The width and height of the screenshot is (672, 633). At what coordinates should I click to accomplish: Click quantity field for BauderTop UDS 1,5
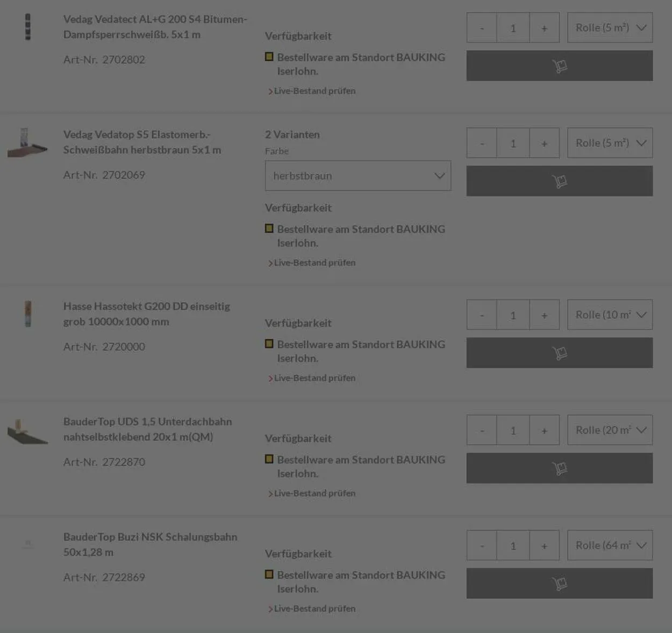point(513,430)
